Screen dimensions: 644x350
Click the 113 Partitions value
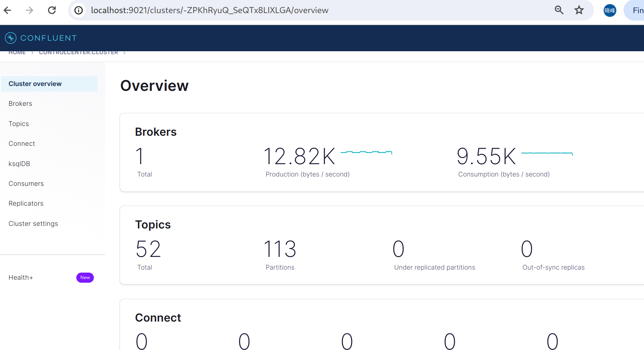pos(280,249)
